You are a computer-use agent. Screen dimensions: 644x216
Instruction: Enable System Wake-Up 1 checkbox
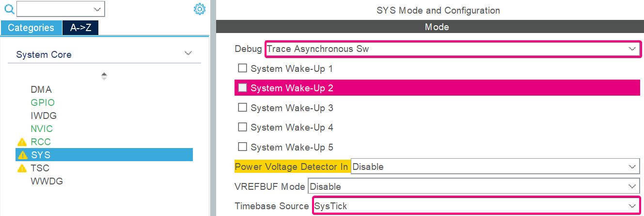pyautogui.click(x=243, y=68)
